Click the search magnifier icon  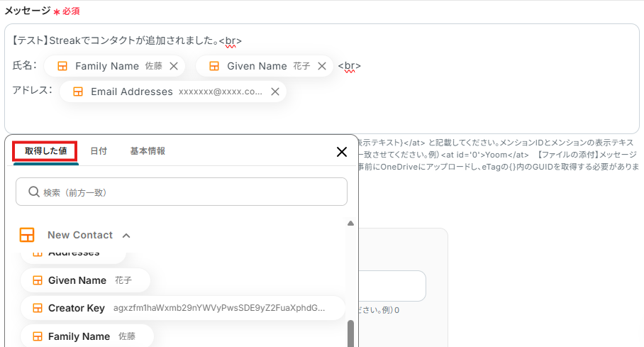pyautogui.click(x=33, y=192)
